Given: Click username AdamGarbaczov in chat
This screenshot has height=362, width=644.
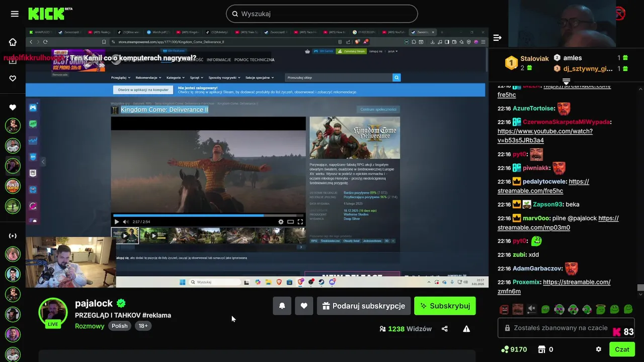Looking at the screenshot, I should tap(537, 268).
